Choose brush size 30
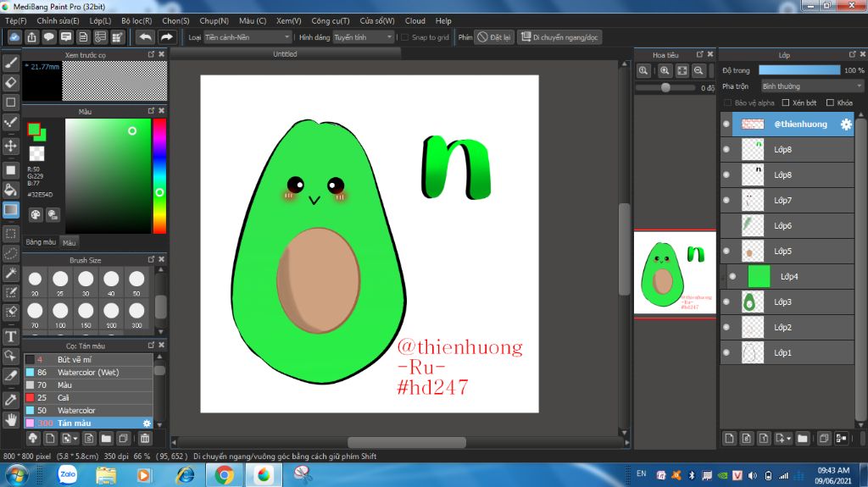Viewport: 868px width, 487px height. pos(86,282)
